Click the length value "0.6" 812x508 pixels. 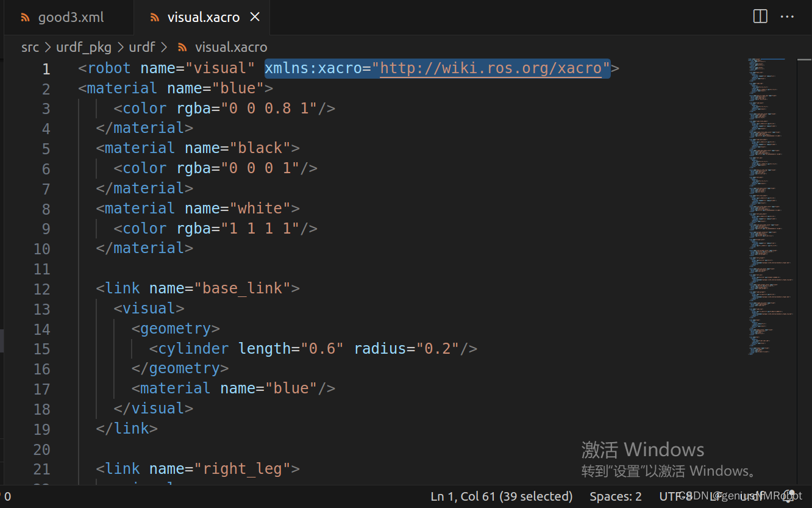(322, 349)
